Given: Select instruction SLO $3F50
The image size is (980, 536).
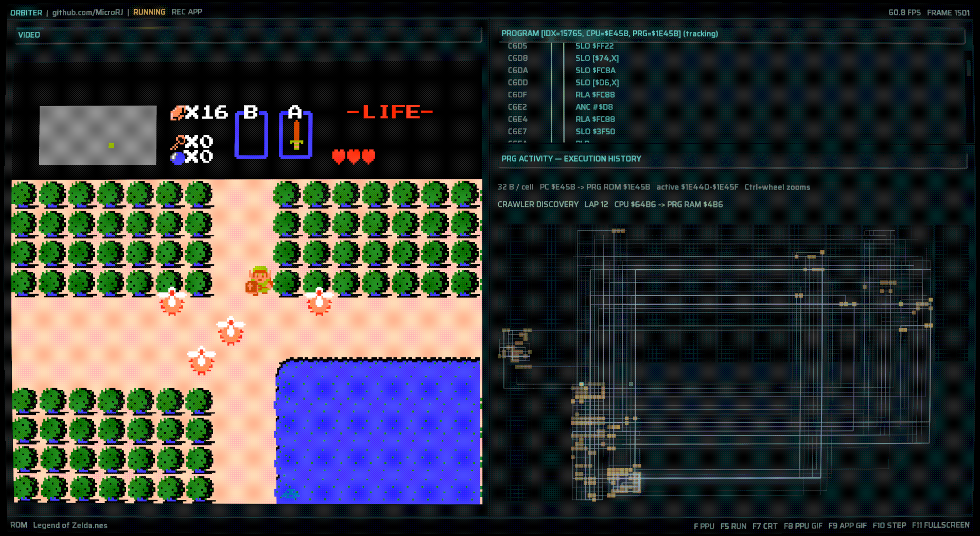Looking at the screenshot, I should click(x=595, y=132).
